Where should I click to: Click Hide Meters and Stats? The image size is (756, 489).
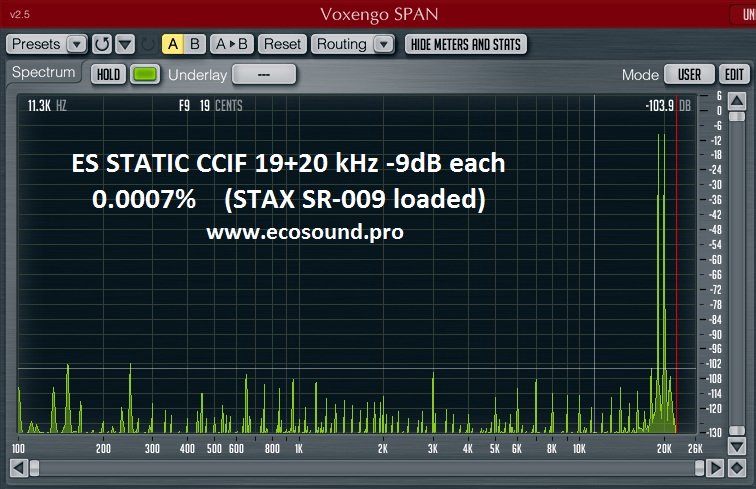click(466, 44)
